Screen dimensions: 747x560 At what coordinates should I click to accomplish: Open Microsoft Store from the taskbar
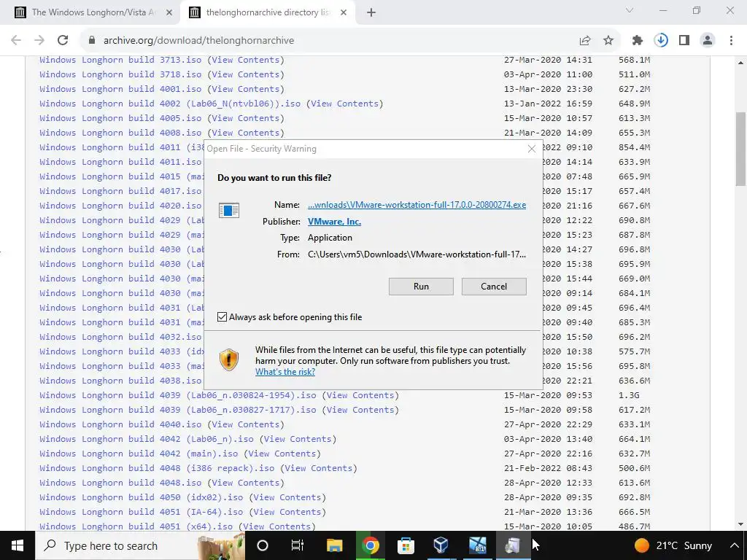(406, 545)
